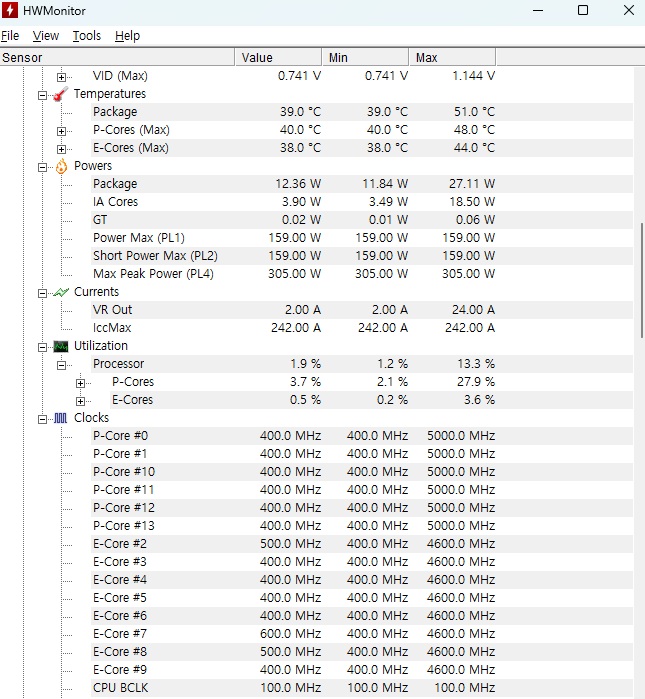Close the HWMonitor window
The height and width of the screenshot is (699, 645).
[x=629, y=10]
